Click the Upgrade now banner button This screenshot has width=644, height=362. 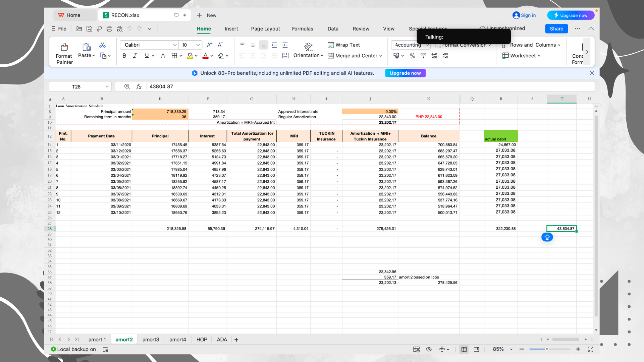(x=405, y=73)
